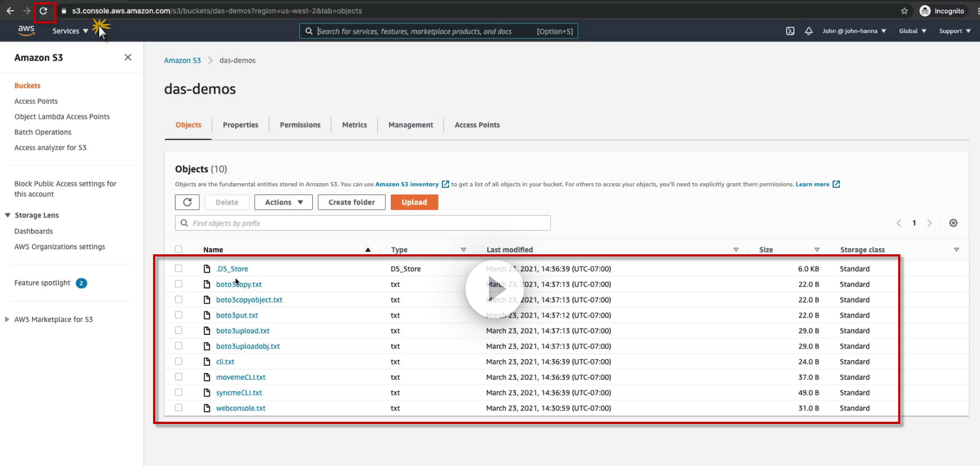Tick the cli.txt checkbox
Viewport: 980px width, 466px height.
click(x=178, y=361)
